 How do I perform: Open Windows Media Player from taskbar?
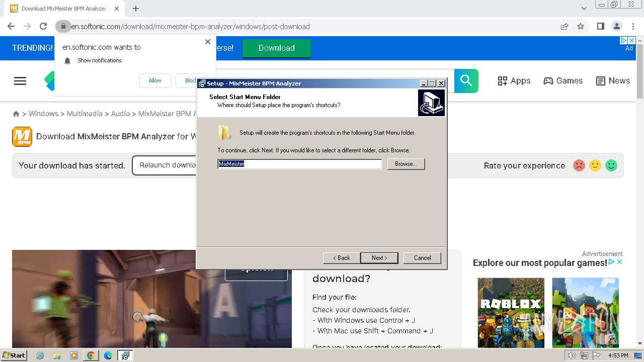[x=74, y=355]
